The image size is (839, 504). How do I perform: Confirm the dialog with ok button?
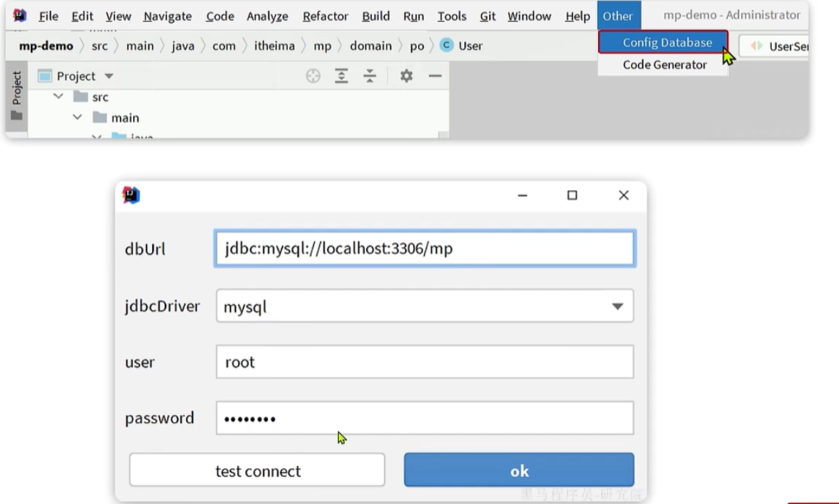[518, 470]
